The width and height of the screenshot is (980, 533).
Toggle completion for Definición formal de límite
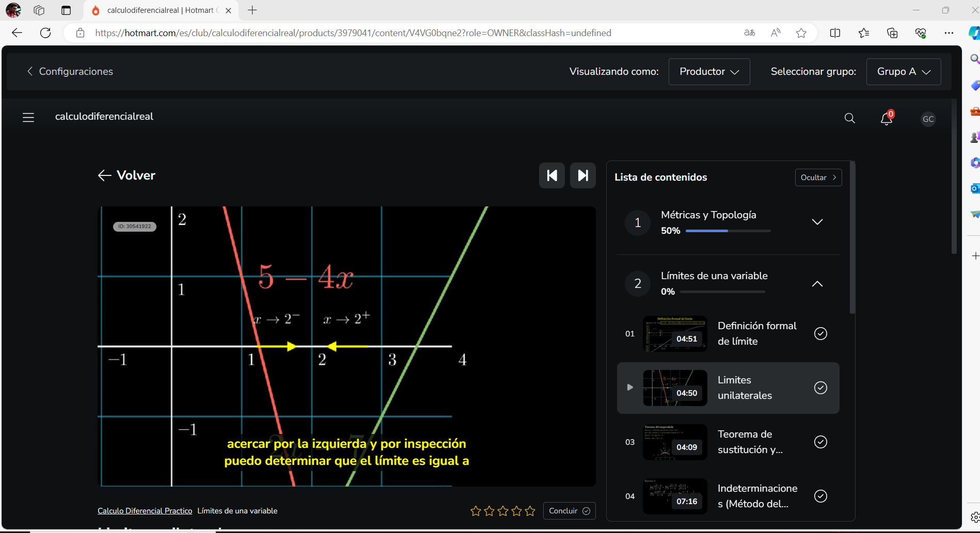[x=820, y=334]
